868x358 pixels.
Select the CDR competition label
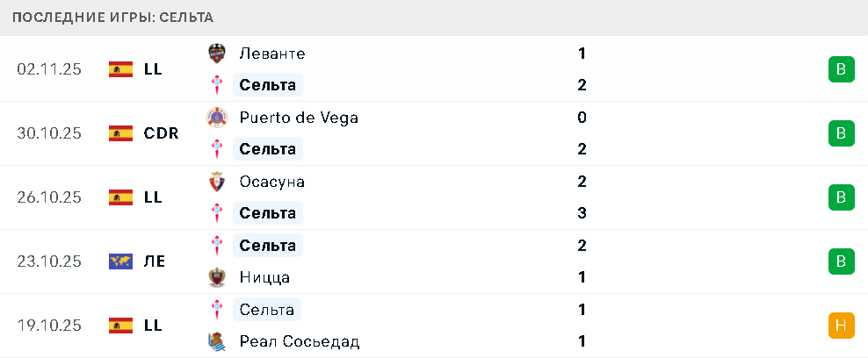161,133
